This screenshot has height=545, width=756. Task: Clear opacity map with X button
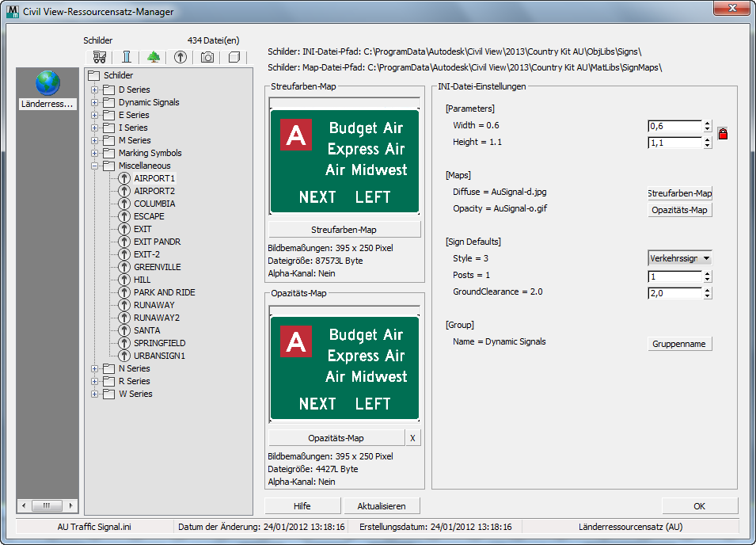click(412, 438)
